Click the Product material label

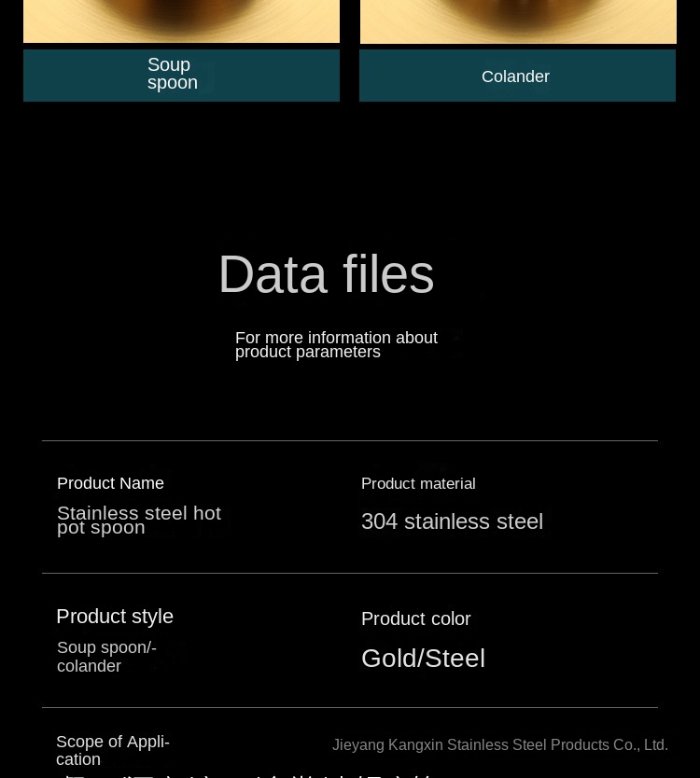418,483
